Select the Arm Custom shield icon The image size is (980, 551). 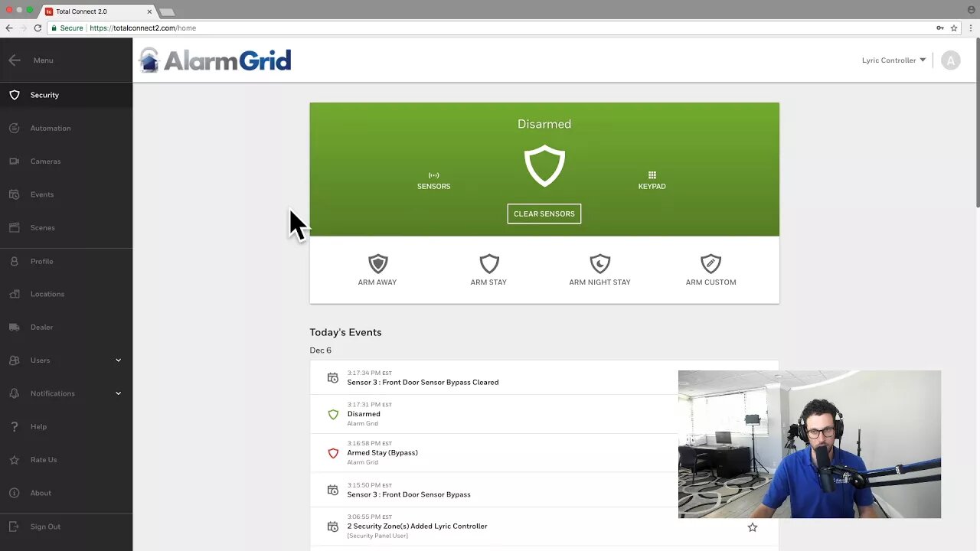click(x=710, y=264)
